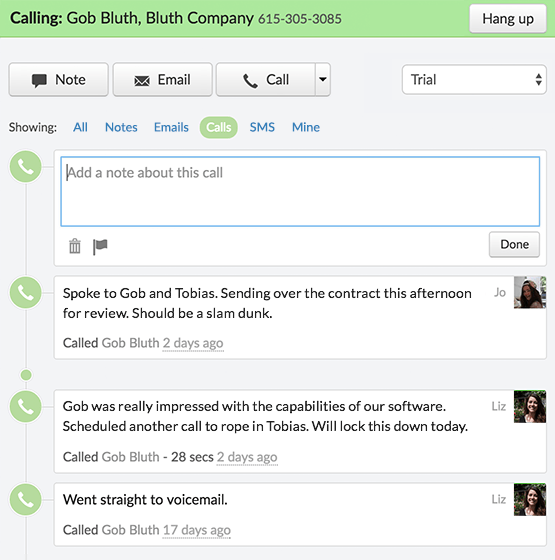Click the phone icon beside Jo's call entry
Viewport: 555px width, 560px height.
coord(25,293)
